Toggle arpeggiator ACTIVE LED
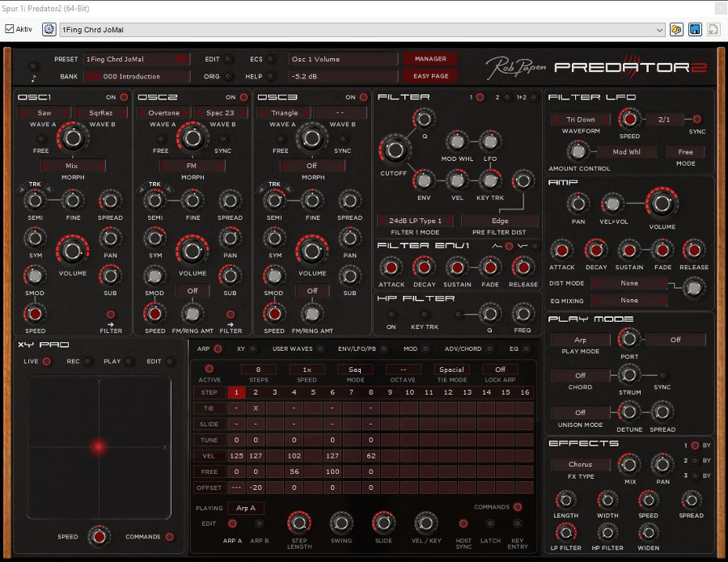Screen dimensions: 728x562 tap(210, 369)
